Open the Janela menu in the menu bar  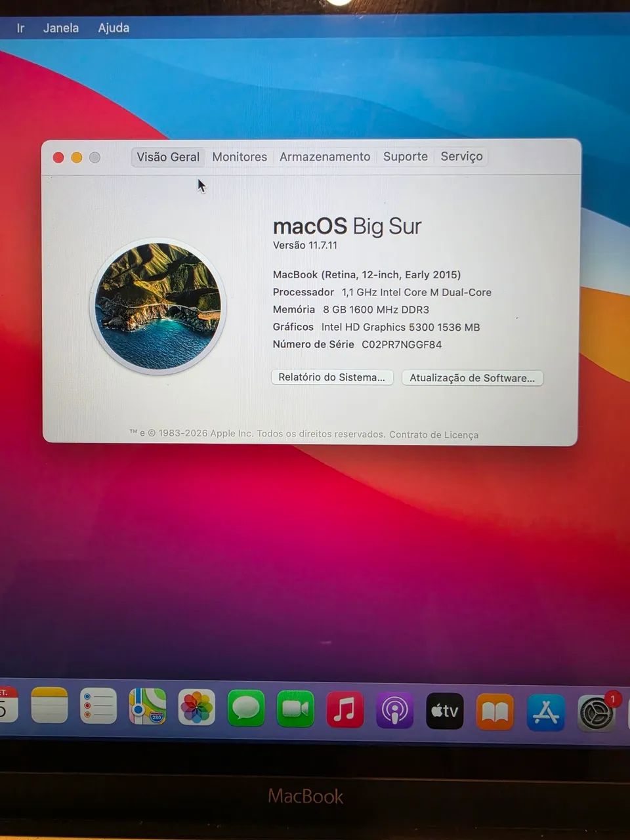61,28
